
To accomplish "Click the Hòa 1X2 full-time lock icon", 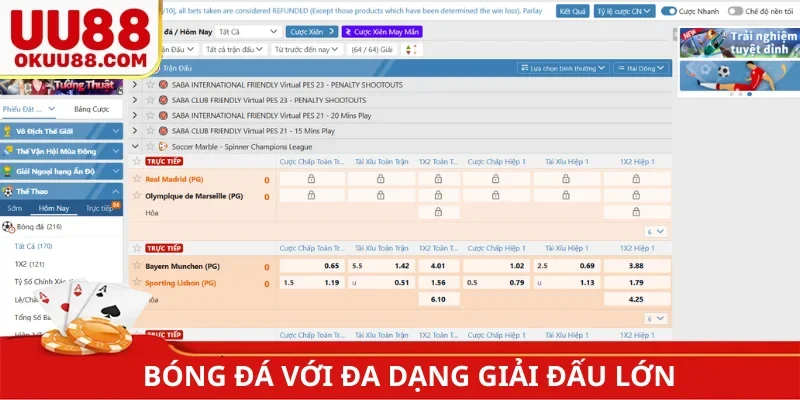I will click(x=438, y=212).
